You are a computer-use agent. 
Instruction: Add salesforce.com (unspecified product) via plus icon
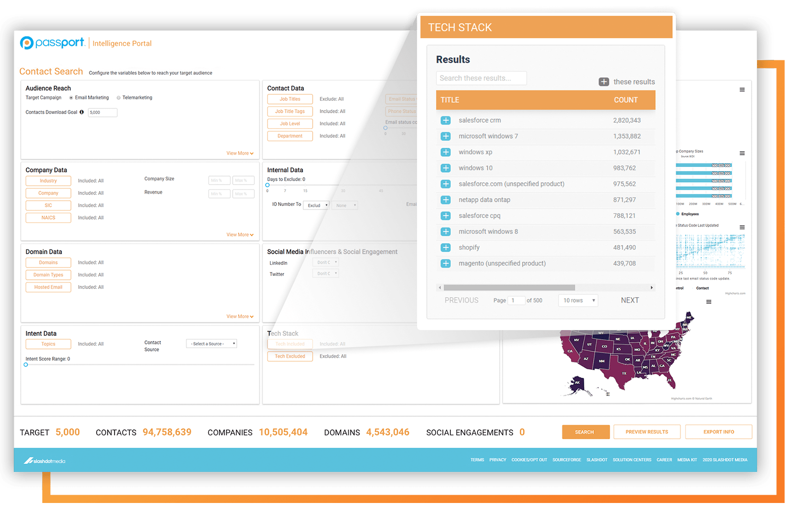pyautogui.click(x=446, y=184)
